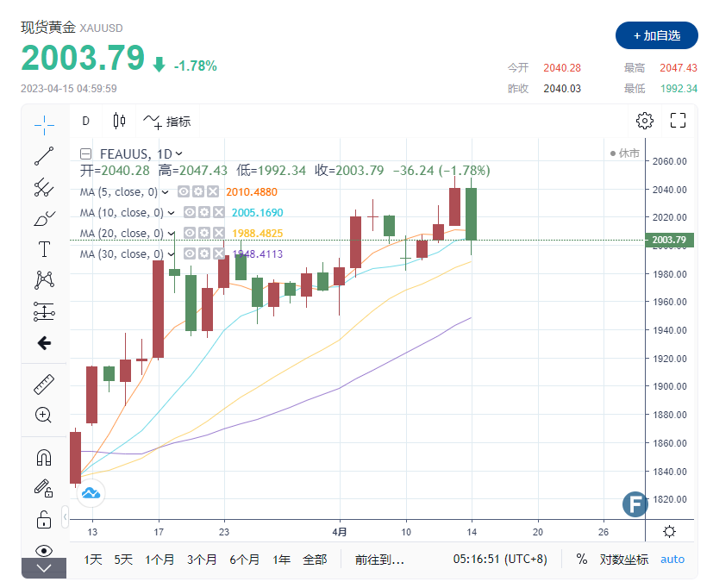Click 前往到 go-to-date field
The width and height of the screenshot is (713, 588).
click(379, 560)
